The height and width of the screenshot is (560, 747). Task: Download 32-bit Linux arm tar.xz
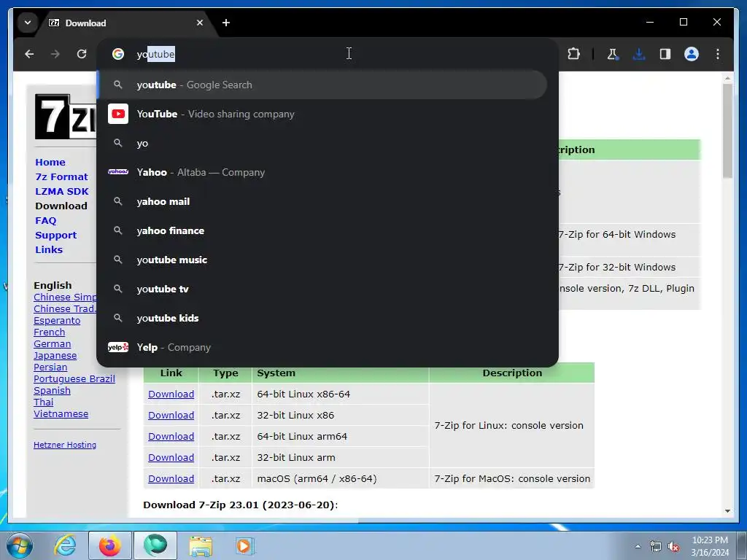[171, 458]
